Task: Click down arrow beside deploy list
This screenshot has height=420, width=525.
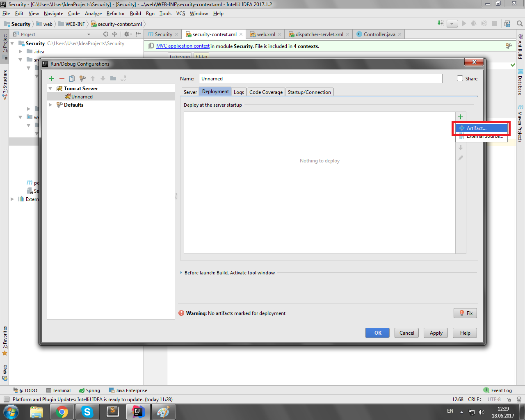Action: pyautogui.click(x=461, y=148)
